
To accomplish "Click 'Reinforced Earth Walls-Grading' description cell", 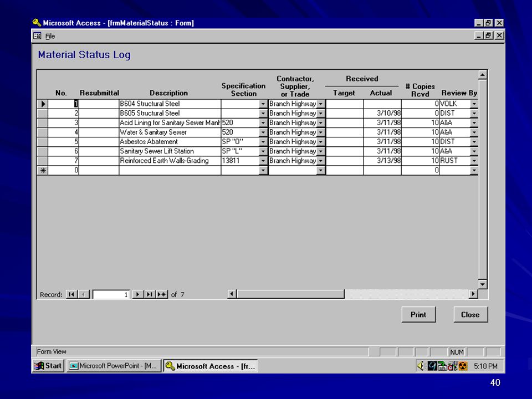I will [x=170, y=161].
